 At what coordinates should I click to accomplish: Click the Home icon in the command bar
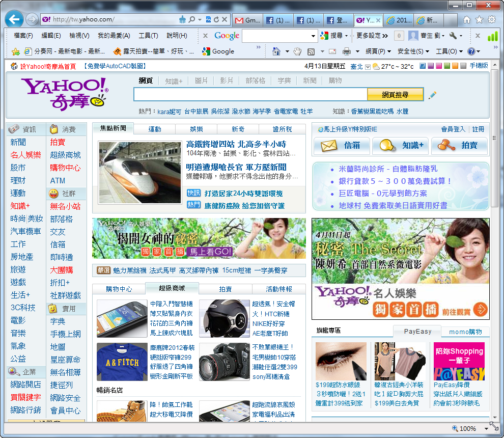(276, 51)
